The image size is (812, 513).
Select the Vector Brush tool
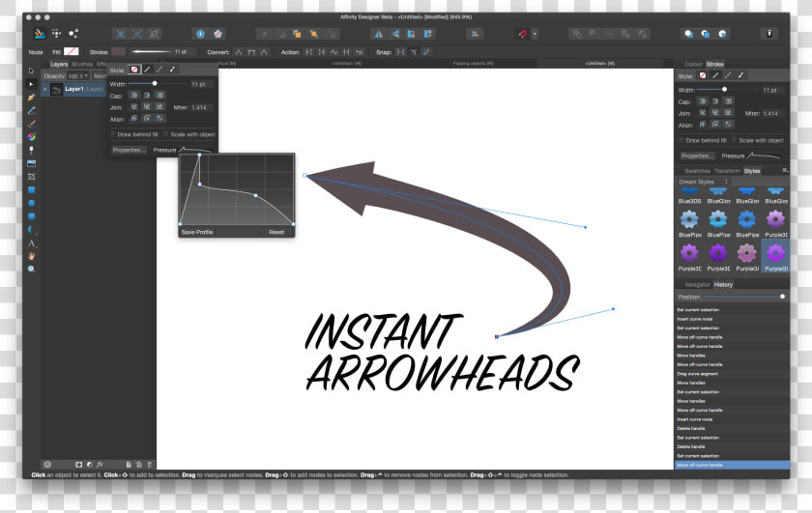[31, 124]
